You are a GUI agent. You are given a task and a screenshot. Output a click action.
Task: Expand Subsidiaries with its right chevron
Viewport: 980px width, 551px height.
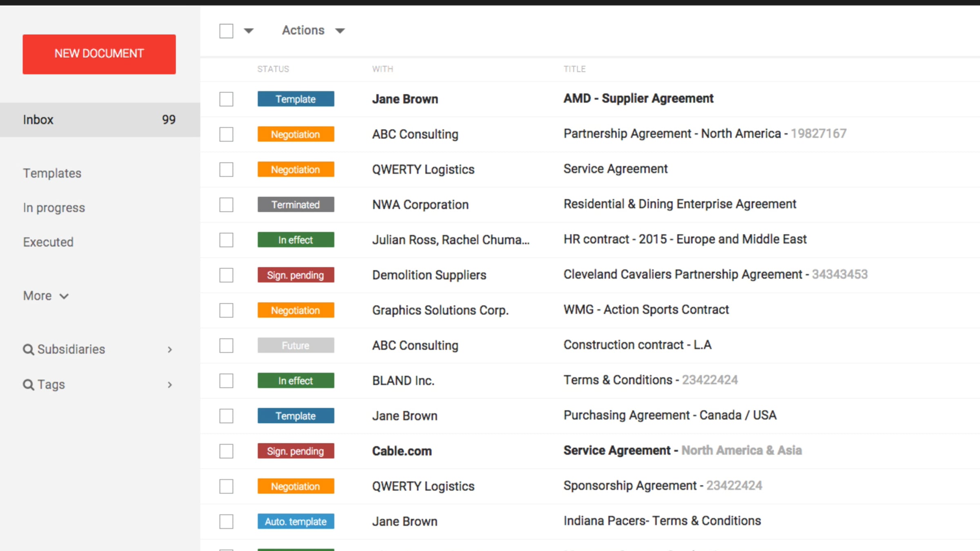170,350
